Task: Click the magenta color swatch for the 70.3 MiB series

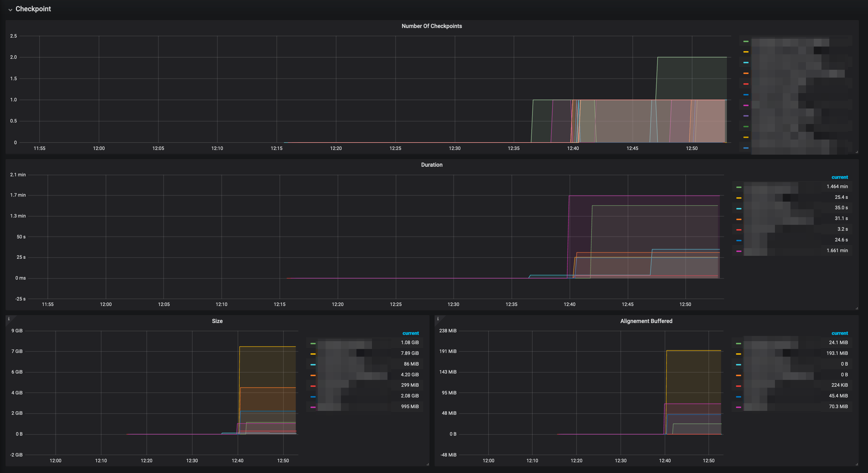Action: point(739,407)
